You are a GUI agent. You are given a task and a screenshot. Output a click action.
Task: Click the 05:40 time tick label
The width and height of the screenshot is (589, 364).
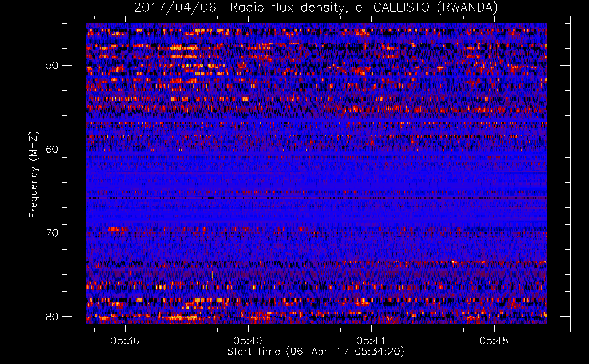pyautogui.click(x=248, y=341)
